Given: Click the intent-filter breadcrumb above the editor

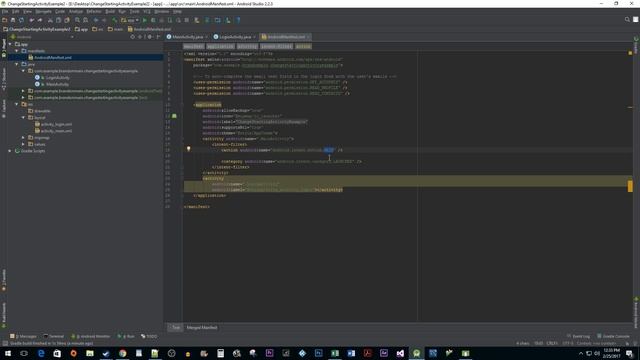Looking at the screenshot, I should click(276, 47).
